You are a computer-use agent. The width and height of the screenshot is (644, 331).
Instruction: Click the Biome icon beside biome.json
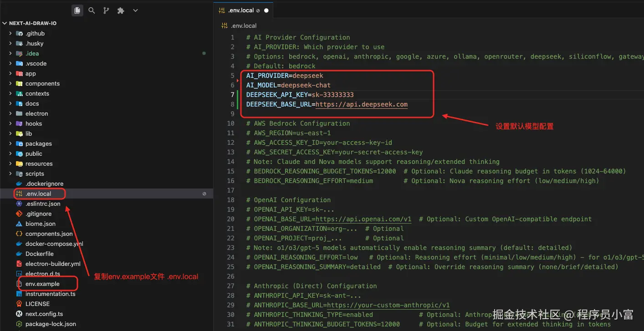click(19, 224)
